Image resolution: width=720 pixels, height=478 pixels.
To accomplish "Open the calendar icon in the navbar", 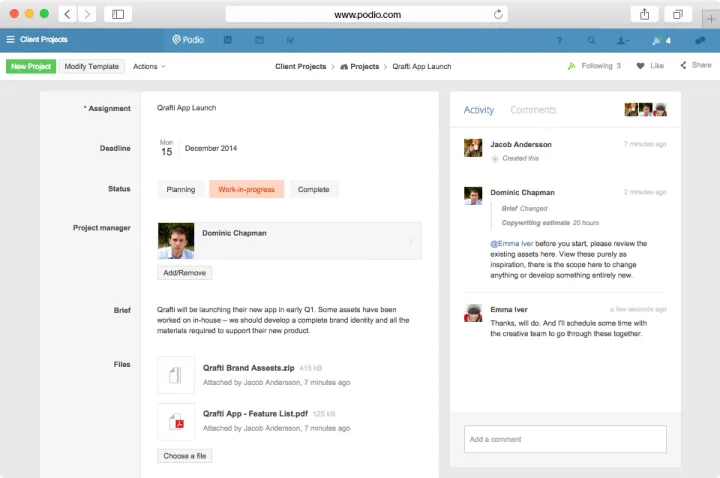I will coord(259,40).
